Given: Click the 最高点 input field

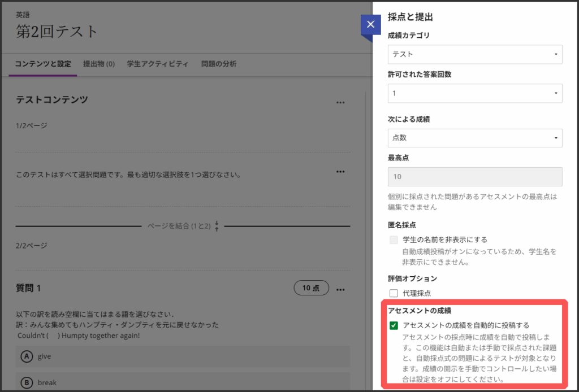Looking at the screenshot, I should point(474,177).
